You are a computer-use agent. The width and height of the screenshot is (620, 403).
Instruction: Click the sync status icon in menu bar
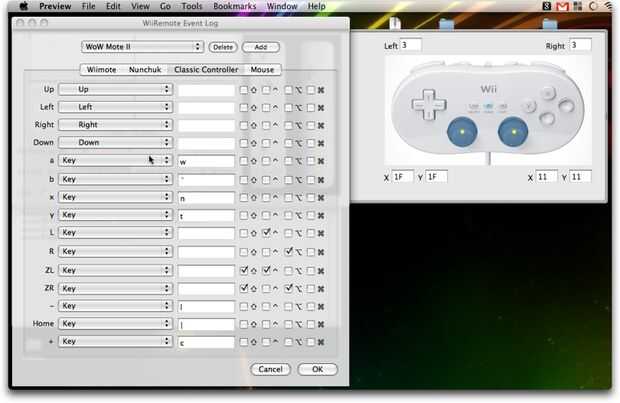tap(593, 6)
